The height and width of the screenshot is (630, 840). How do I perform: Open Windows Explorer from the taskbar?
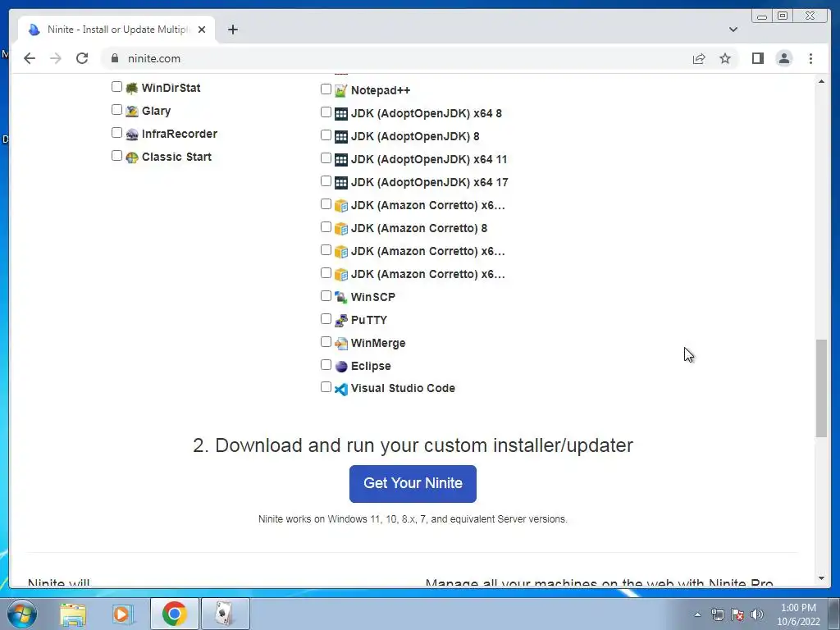73,614
